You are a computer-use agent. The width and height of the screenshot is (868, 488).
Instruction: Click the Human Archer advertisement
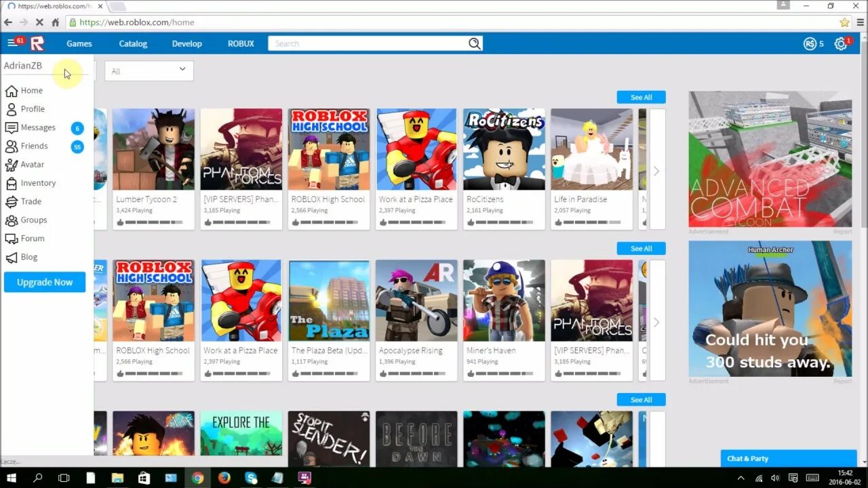770,308
